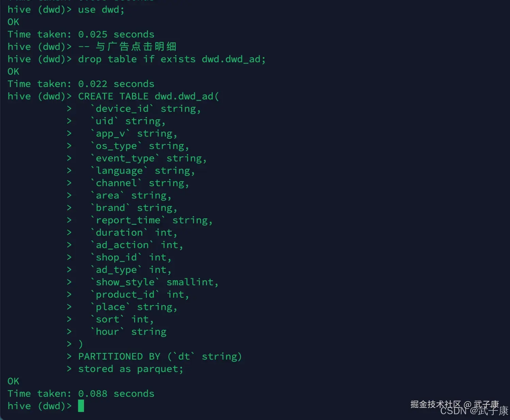510x420 pixels.
Task: Click the `product_id` column name
Action: pos(125,295)
